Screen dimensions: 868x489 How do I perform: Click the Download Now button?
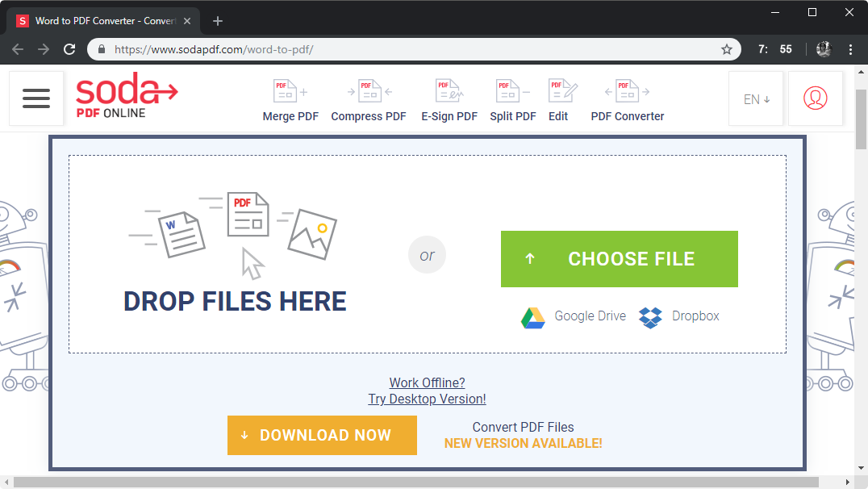tap(322, 435)
